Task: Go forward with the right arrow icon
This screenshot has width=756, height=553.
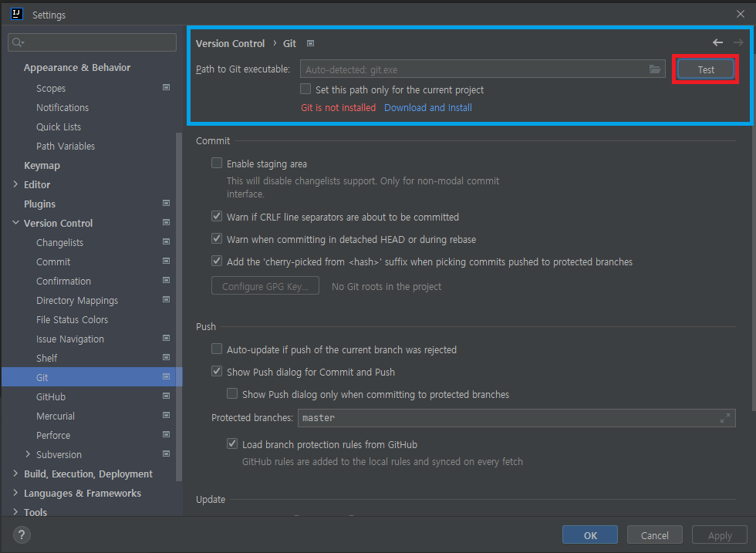Action: [x=738, y=42]
